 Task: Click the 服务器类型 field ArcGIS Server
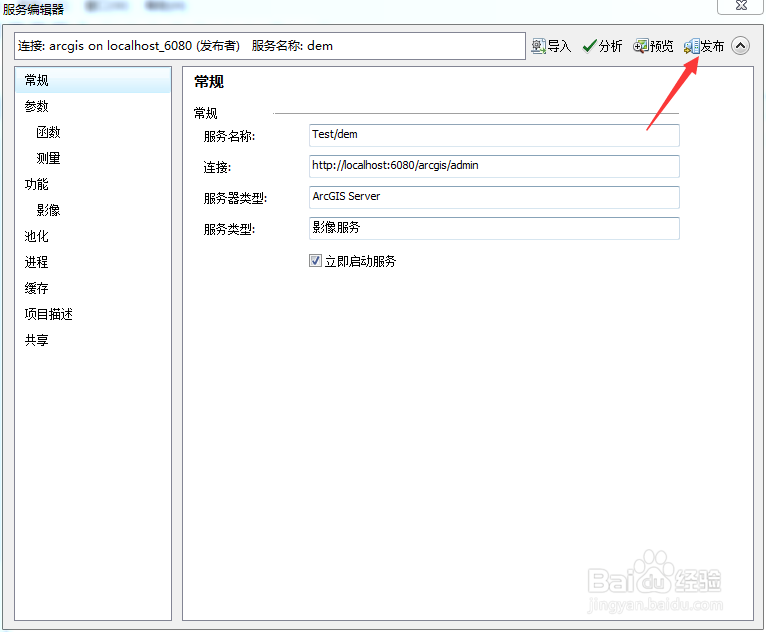(x=494, y=197)
